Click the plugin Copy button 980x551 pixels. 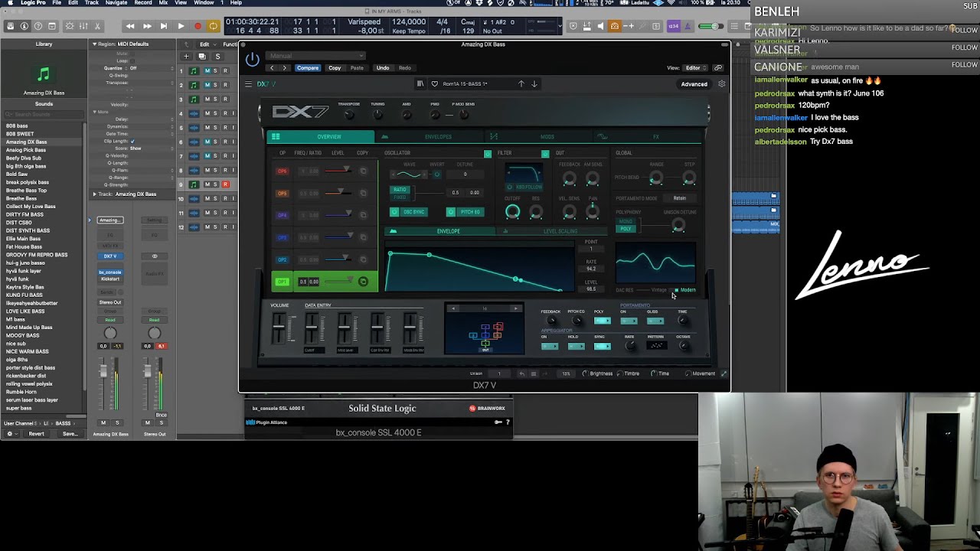tap(335, 68)
